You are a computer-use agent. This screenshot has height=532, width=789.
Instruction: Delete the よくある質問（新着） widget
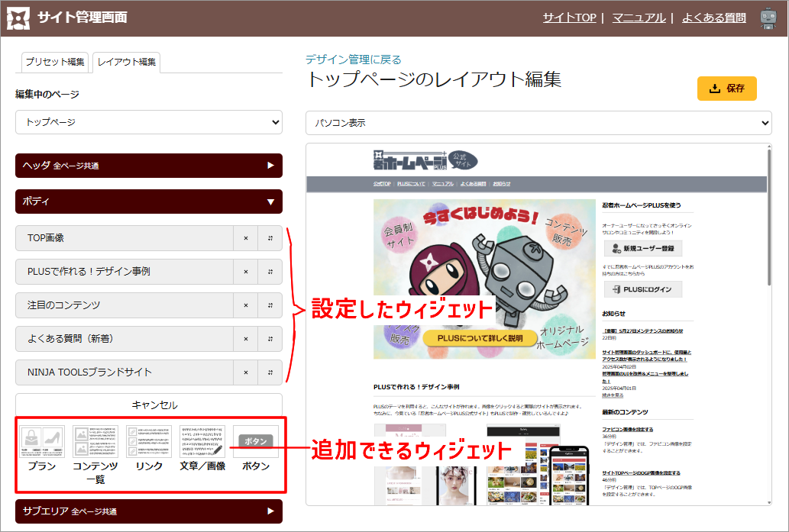(x=245, y=339)
